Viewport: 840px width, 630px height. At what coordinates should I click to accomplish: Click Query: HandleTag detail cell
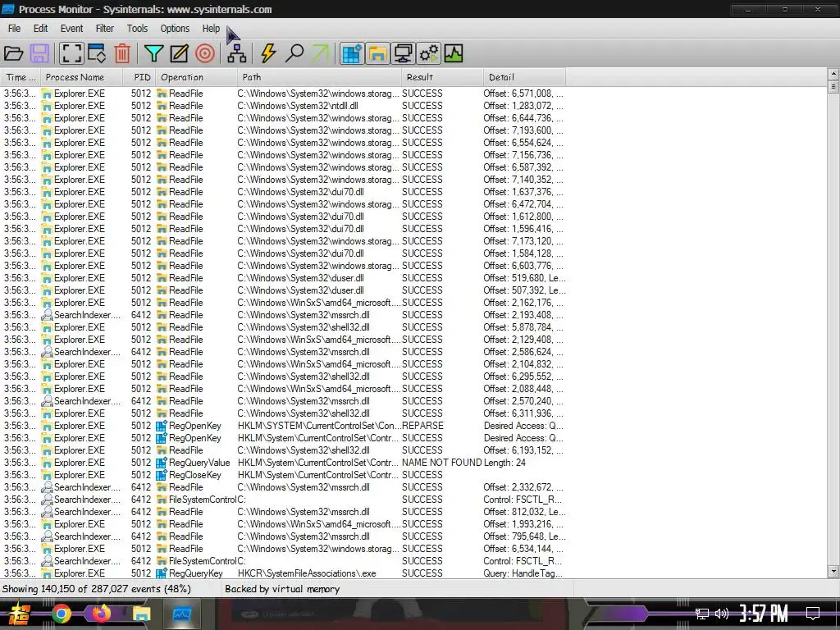pos(523,573)
